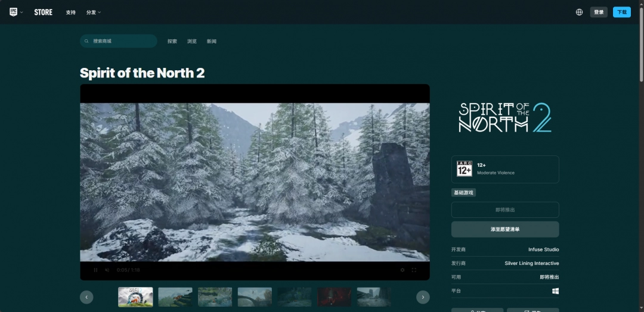Open the 支持 menu item
644x312 pixels.
[71, 12]
